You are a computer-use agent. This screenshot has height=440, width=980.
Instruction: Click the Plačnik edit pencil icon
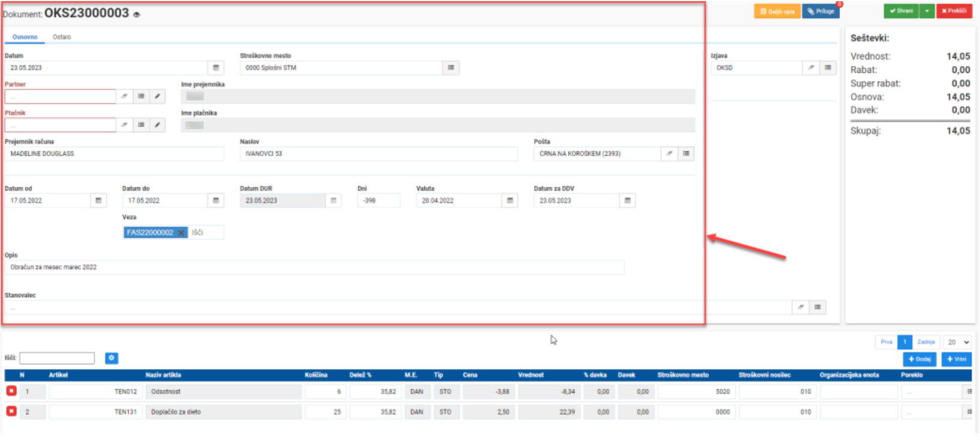point(157,125)
